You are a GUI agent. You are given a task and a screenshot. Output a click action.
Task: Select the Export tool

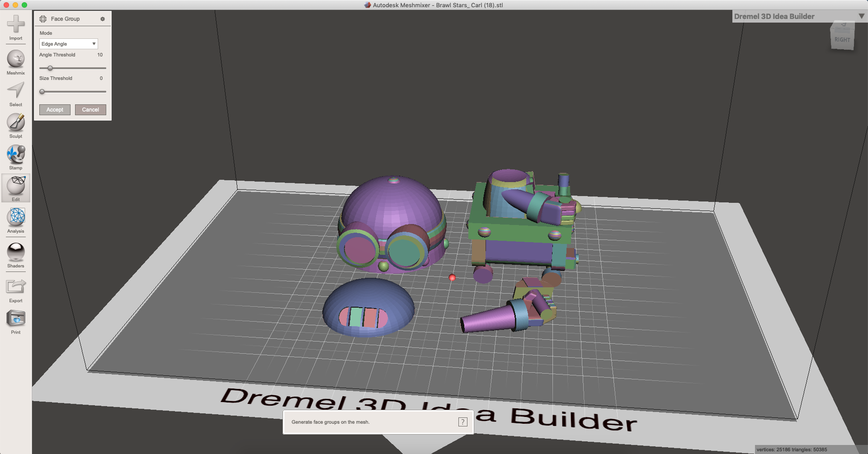coord(15,288)
